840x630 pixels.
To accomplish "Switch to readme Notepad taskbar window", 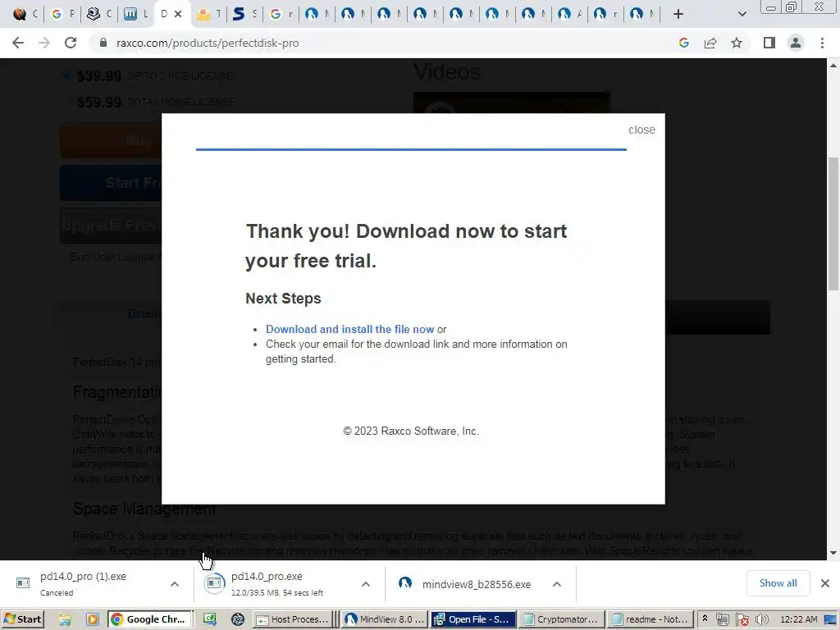I will (651, 619).
